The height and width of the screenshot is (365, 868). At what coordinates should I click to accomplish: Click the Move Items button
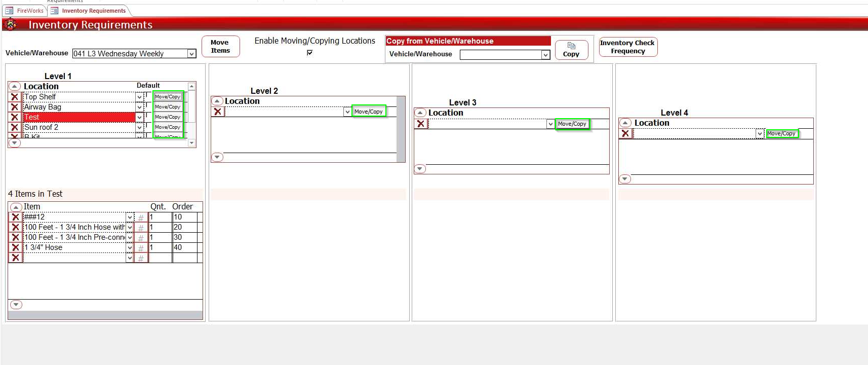(x=220, y=47)
